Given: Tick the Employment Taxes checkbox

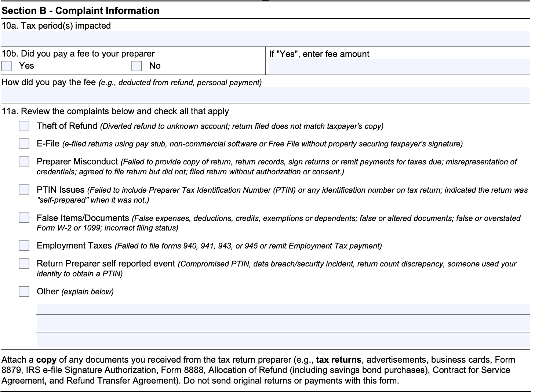Looking at the screenshot, I should [24, 246].
